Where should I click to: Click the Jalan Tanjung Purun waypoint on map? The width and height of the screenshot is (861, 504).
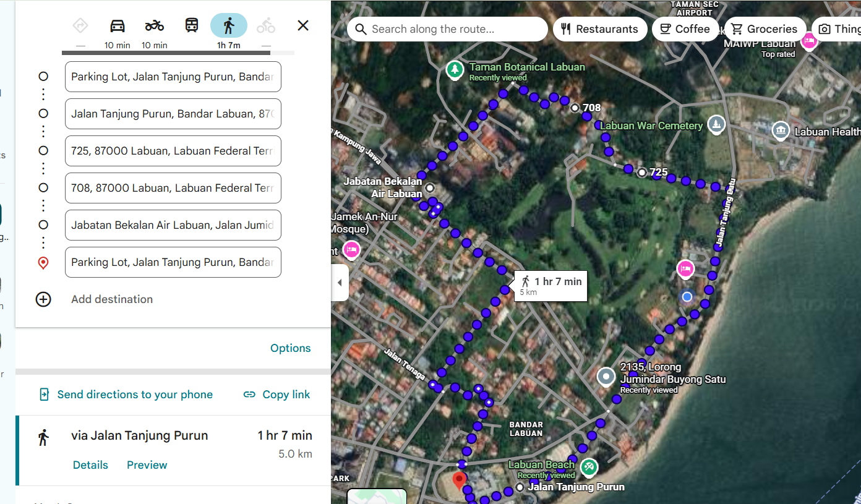[520, 487]
